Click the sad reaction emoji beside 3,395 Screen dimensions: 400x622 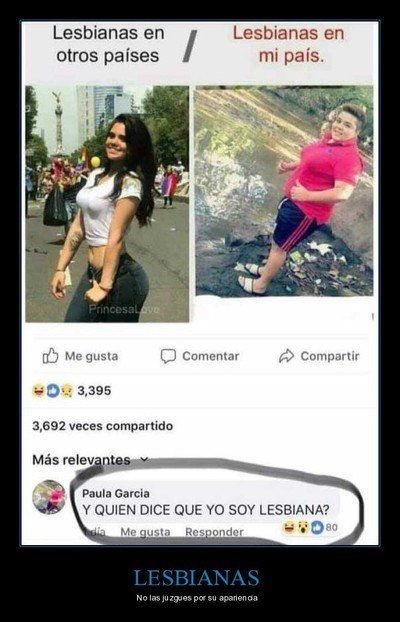(67, 391)
